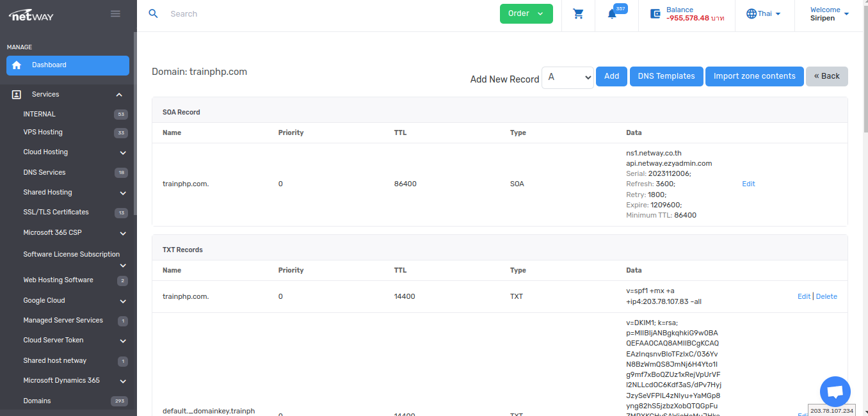Click the DNS Templates button
Viewport: 868px width, 416px height.
(x=666, y=76)
